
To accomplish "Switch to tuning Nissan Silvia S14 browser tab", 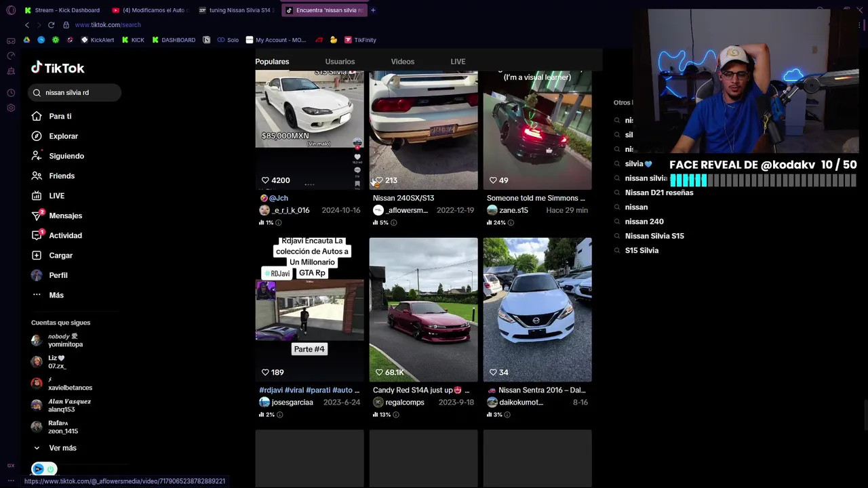I will pos(235,10).
